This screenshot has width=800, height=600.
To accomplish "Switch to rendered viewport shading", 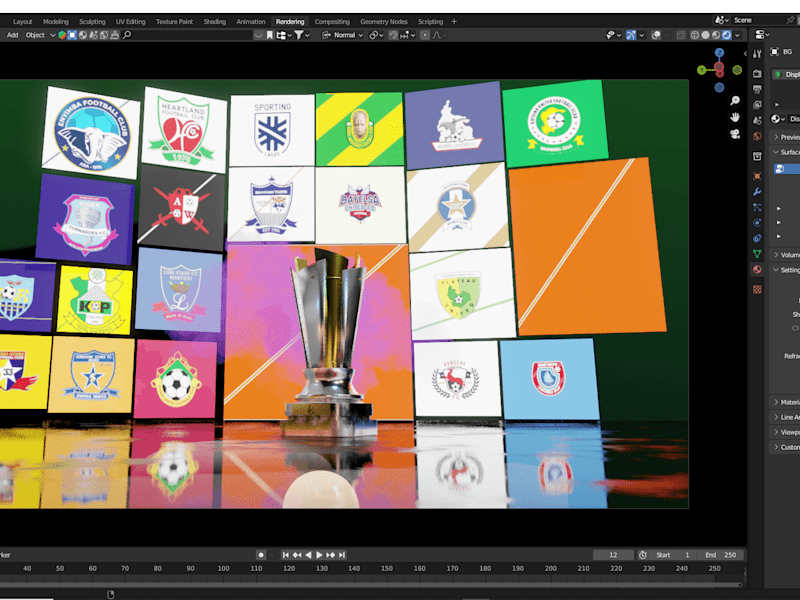I will tap(727, 35).
